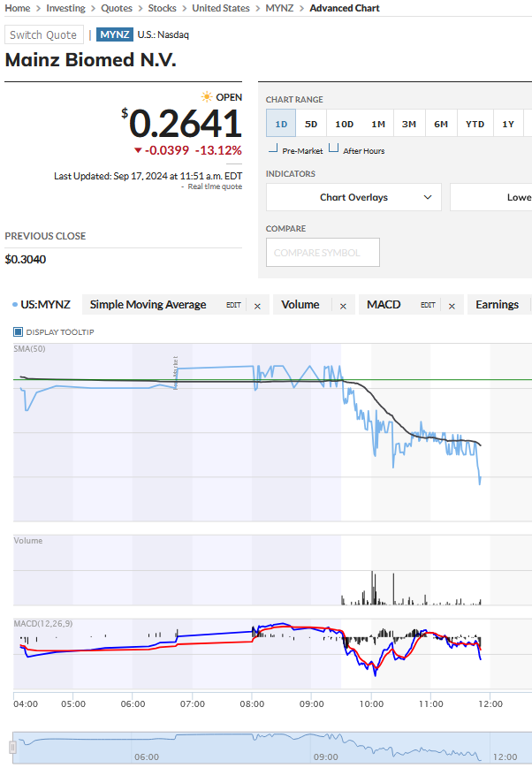The image size is (532, 768).
Task: Enable Pre-Market data checkbox
Action: 273,148
